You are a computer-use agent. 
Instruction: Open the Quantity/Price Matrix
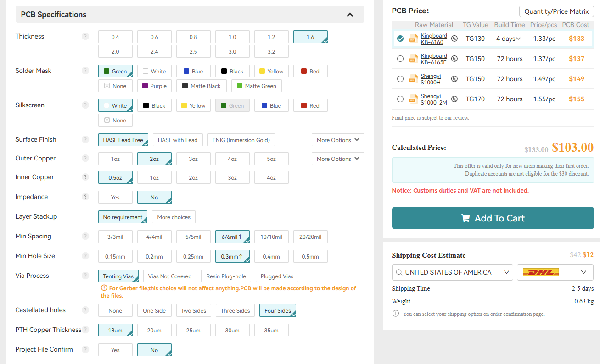click(556, 11)
